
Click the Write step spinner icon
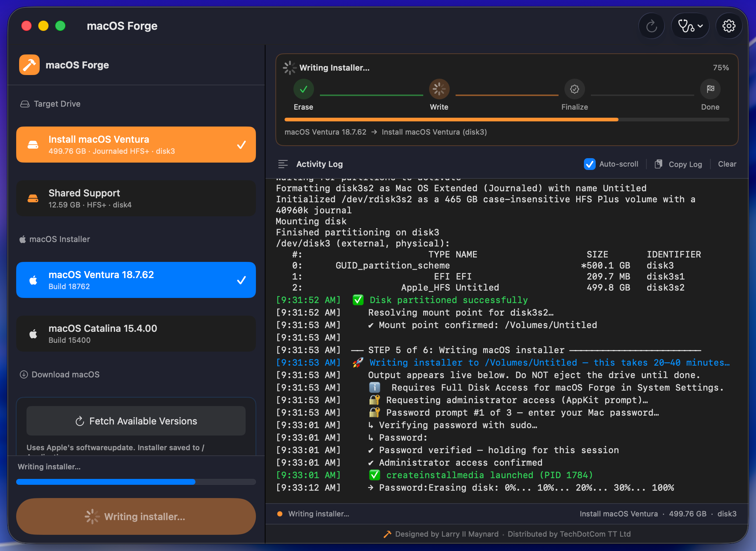439,89
